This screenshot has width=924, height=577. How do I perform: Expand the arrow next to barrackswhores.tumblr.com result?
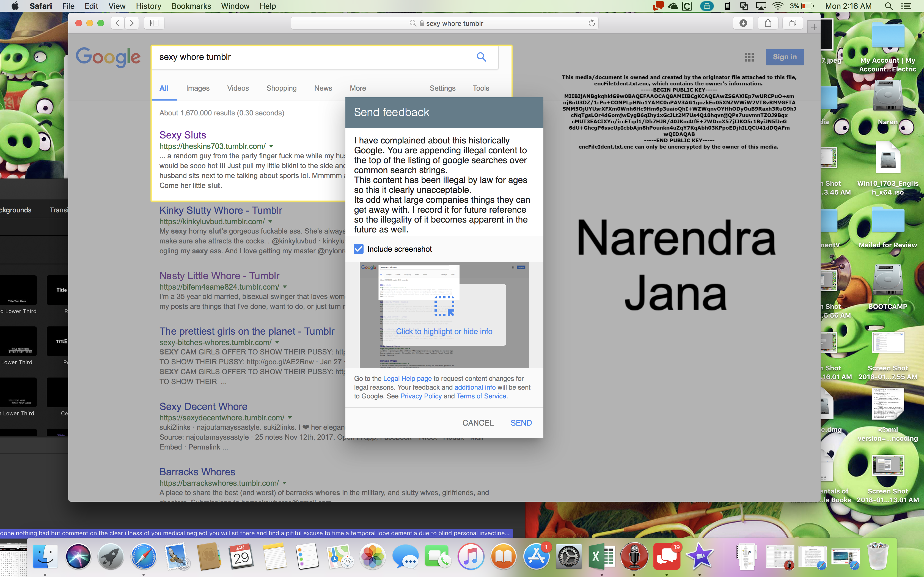point(284,483)
